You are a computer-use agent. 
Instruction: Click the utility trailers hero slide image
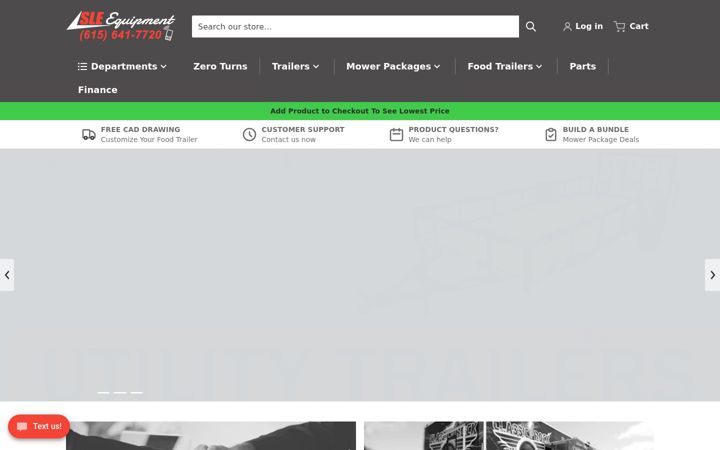(360, 275)
